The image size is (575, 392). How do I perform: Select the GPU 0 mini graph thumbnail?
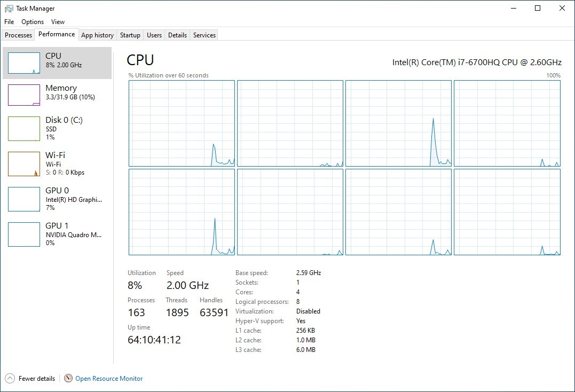click(24, 199)
